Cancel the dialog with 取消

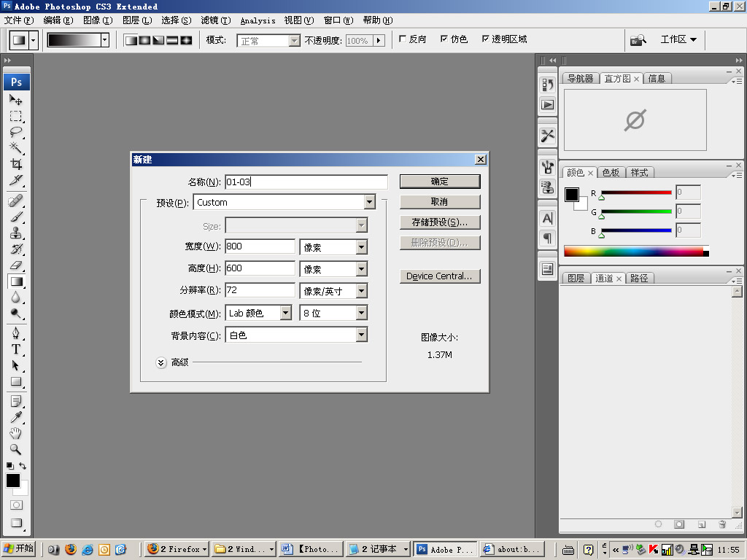pyautogui.click(x=440, y=202)
